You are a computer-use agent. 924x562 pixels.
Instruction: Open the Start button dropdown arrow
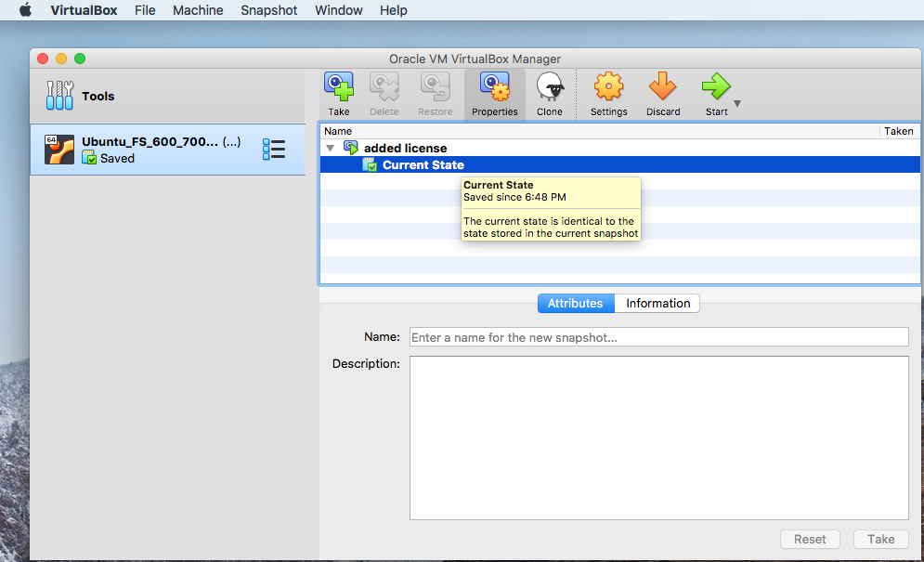[x=737, y=104]
